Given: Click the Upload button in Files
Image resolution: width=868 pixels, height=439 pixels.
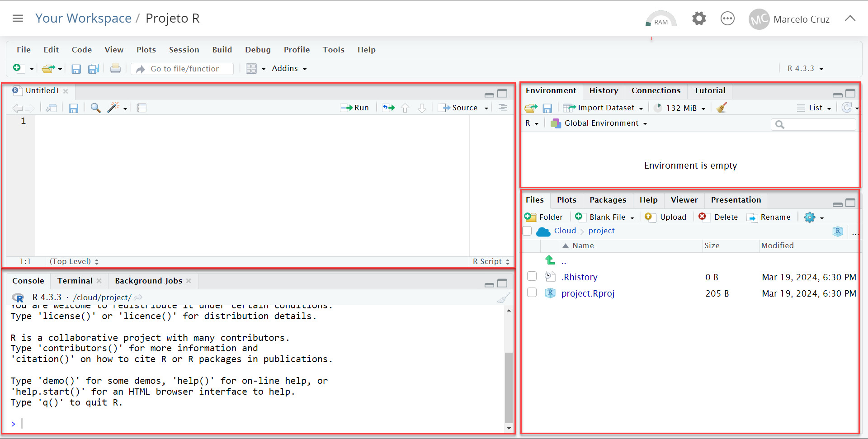Looking at the screenshot, I should click(665, 217).
